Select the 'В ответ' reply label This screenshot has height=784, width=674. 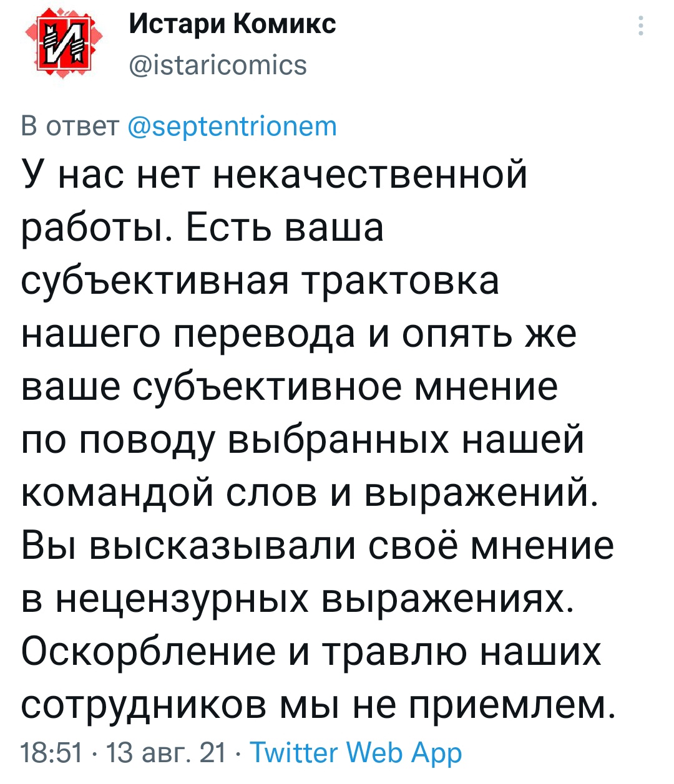pyautogui.click(x=70, y=127)
